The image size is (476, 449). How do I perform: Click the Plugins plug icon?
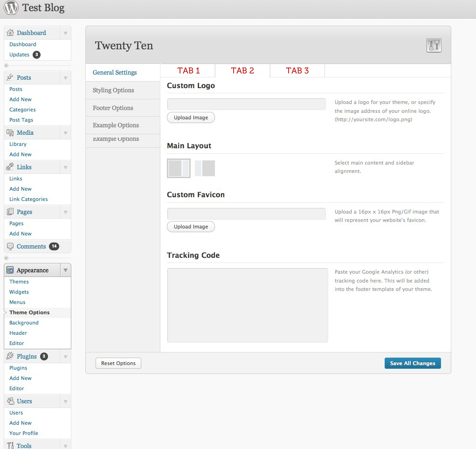tap(10, 356)
